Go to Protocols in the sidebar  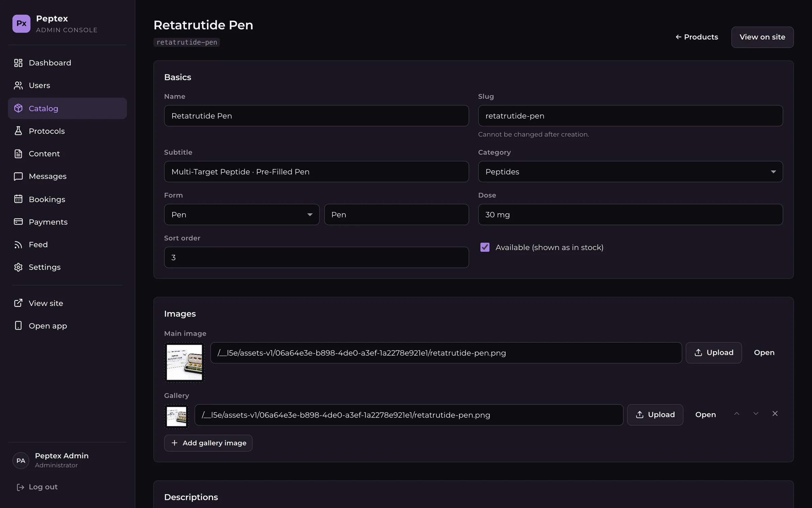click(47, 131)
